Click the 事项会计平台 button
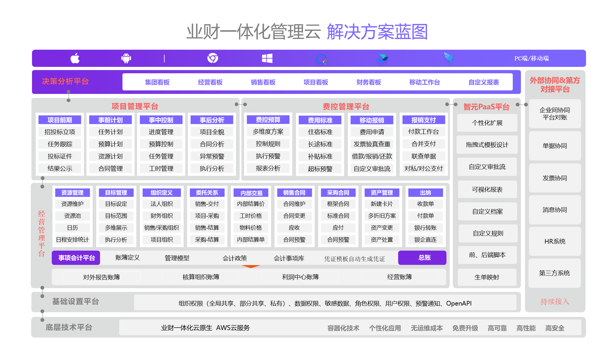The height and width of the screenshot is (364, 616). point(76,258)
